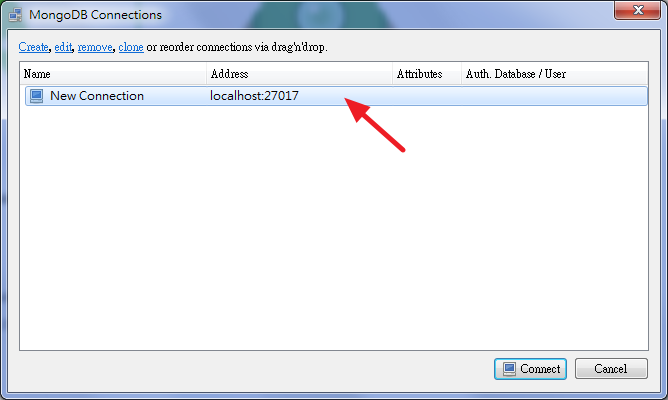668x400 pixels.
Task: Click the computer icon beside New Connection
Action: [37, 96]
